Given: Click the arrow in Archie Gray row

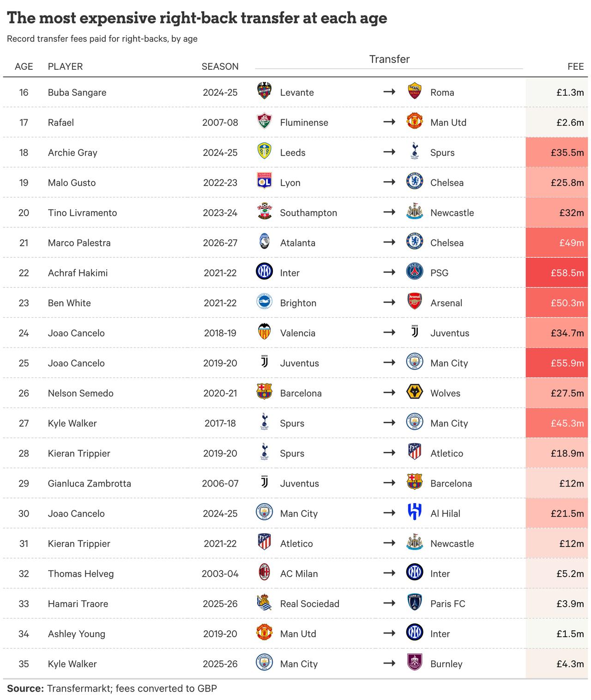Looking at the screenshot, I should tap(389, 152).
